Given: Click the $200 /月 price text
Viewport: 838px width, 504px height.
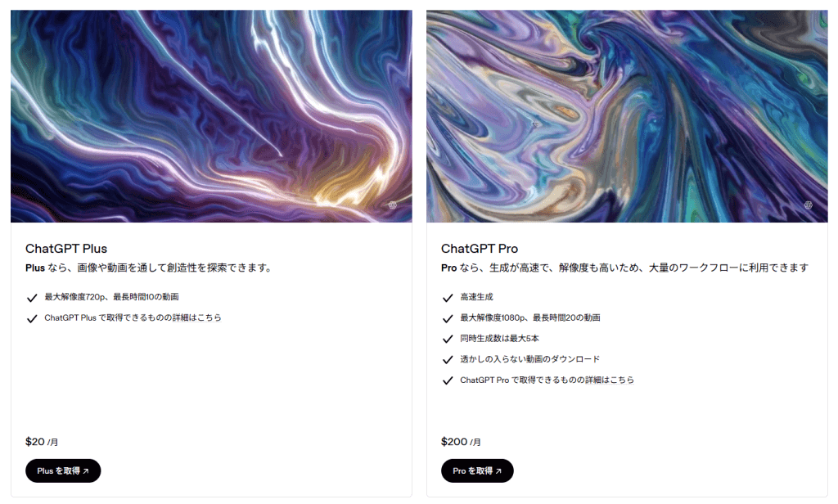Looking at the screenshot, I should pos(461,442).
